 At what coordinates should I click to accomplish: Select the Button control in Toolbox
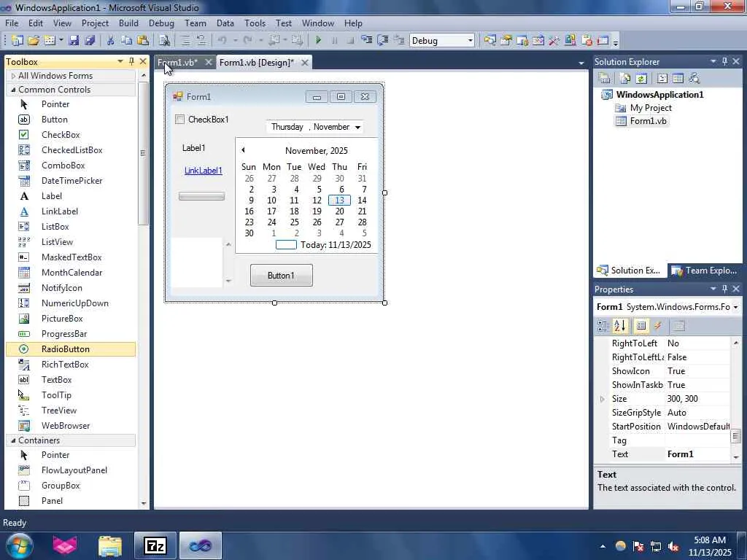click(71, 120)
